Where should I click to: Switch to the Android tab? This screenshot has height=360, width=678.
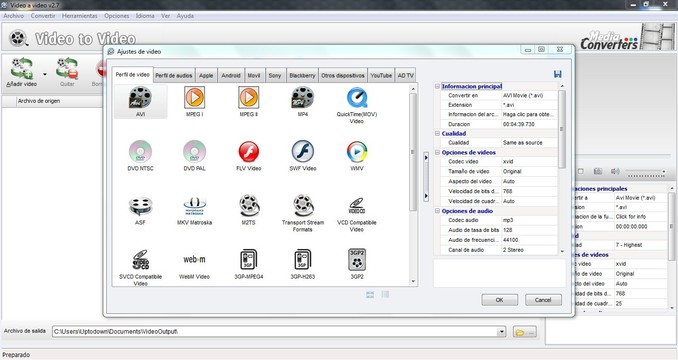coord(231,75)
